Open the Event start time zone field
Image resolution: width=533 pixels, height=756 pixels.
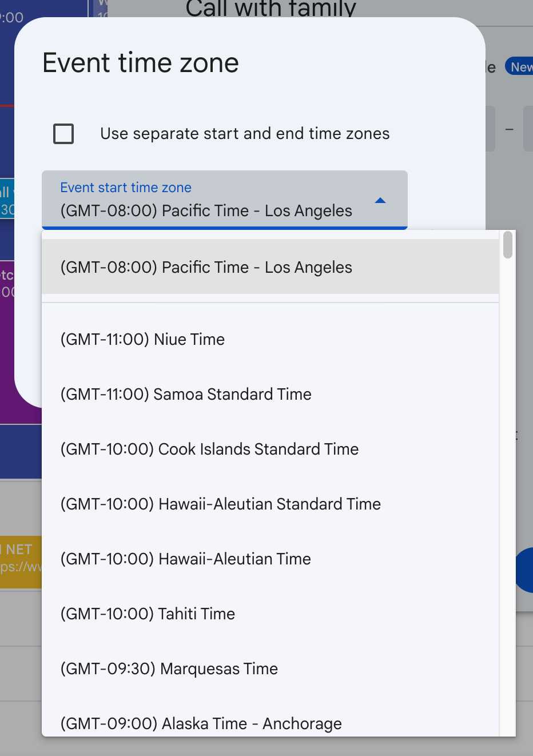pos(223,210)
